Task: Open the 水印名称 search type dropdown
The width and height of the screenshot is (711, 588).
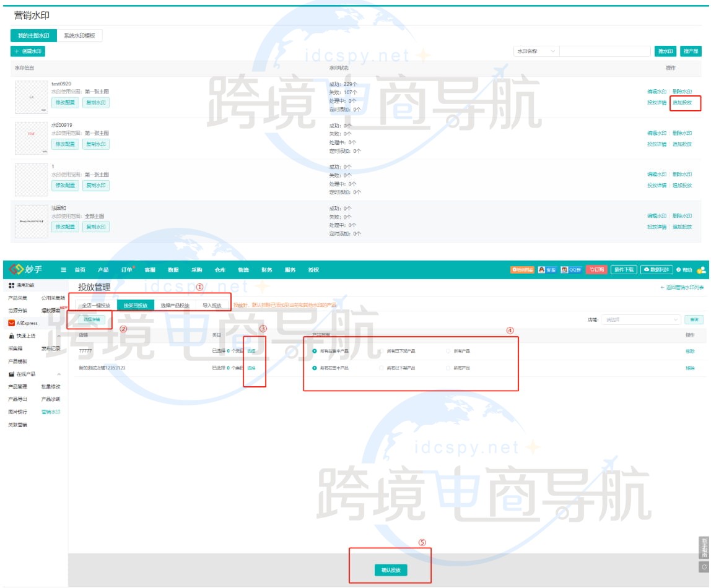Action: [536, 51]
